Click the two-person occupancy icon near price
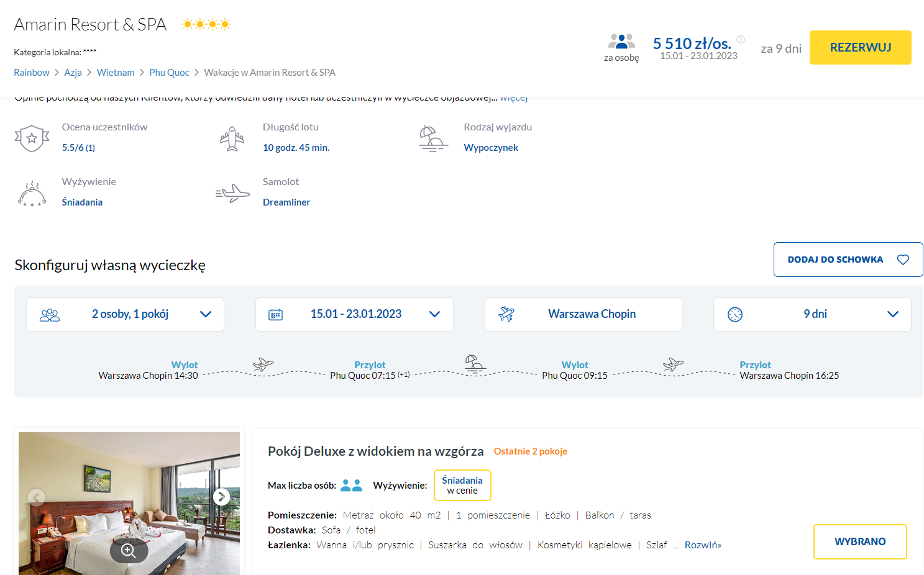924x575 pixels. [x=621, y=41]
